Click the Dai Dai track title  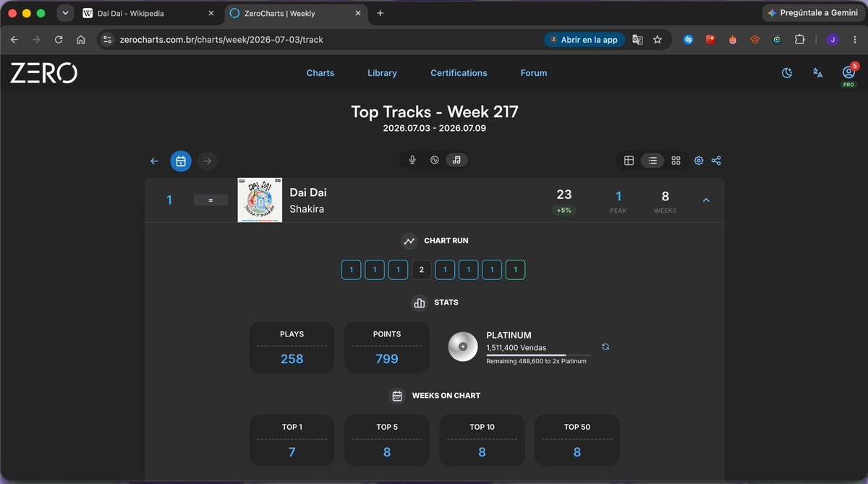pyautogui.click(x=308, y=192)
